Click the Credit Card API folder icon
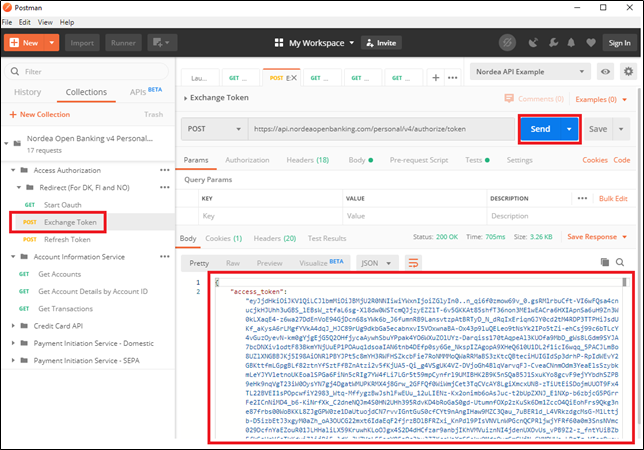Screen dimensions: 644x450 tap(24, 326)
